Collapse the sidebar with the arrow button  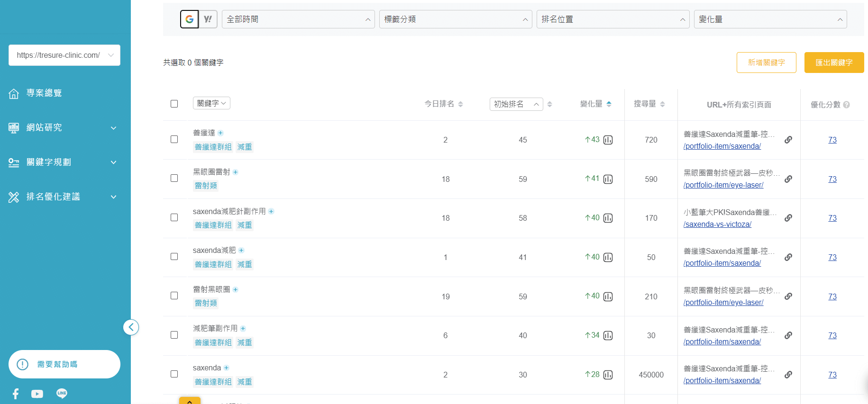(x=131, y=327)
